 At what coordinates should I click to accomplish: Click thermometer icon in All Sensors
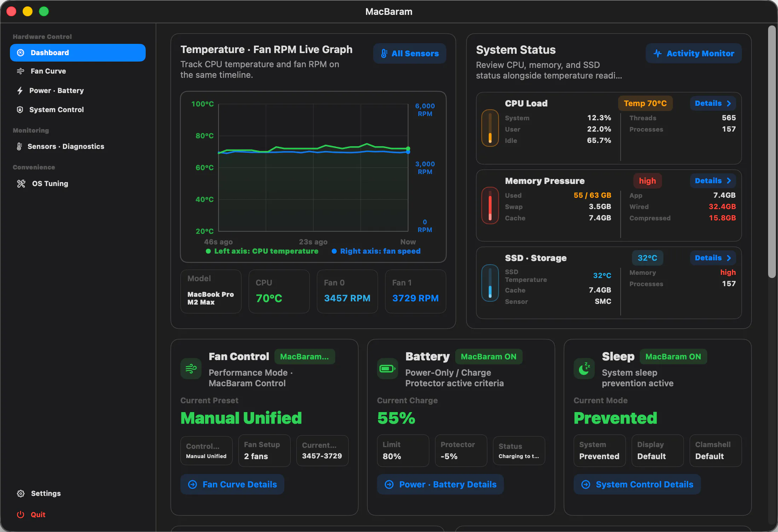384,53
